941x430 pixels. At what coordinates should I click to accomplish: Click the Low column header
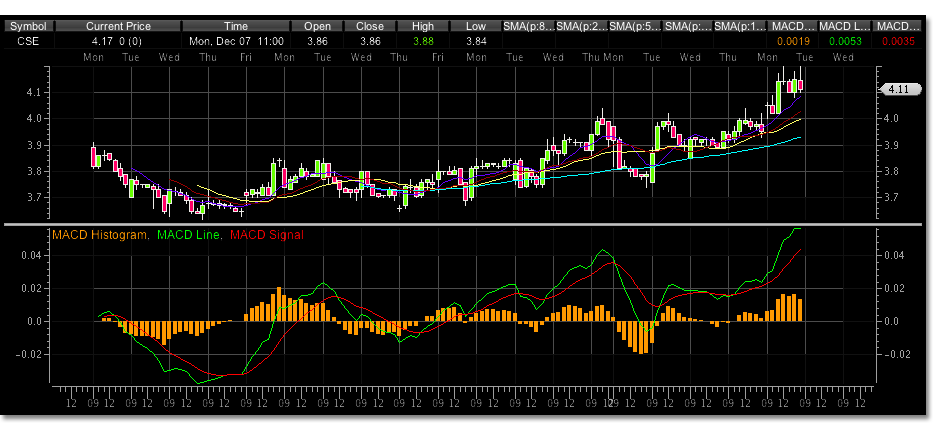477,25
